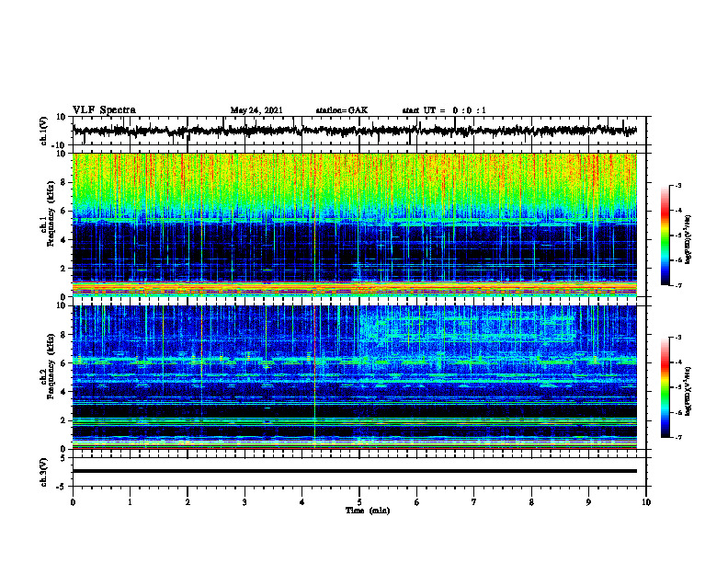
Task: Click time axis tick label "2"
Action: [x=188, y=502]
